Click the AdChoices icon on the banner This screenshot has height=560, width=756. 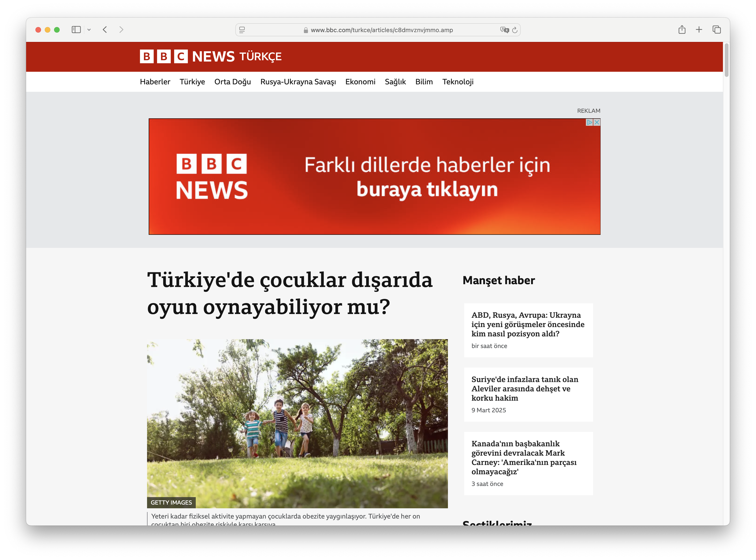tap(589, 122)
